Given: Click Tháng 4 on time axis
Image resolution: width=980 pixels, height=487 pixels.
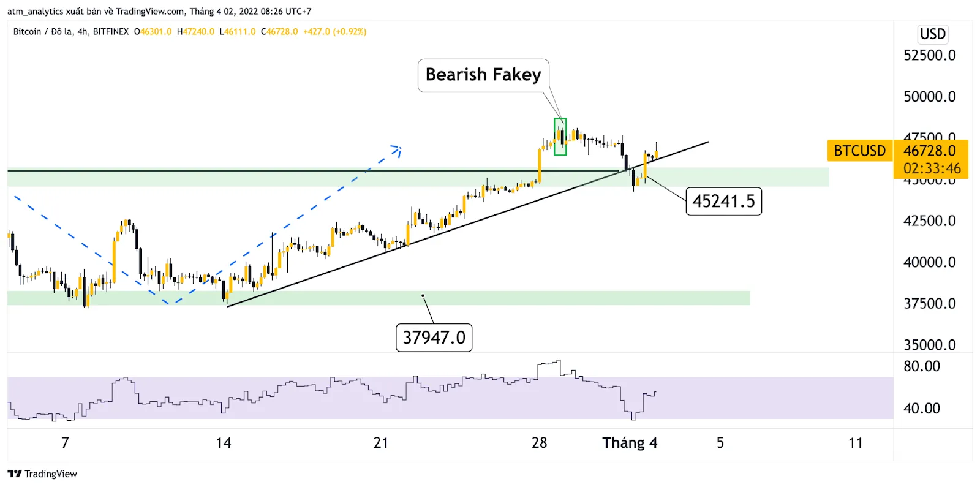Looking at the screenshot, I should (630, 443).
